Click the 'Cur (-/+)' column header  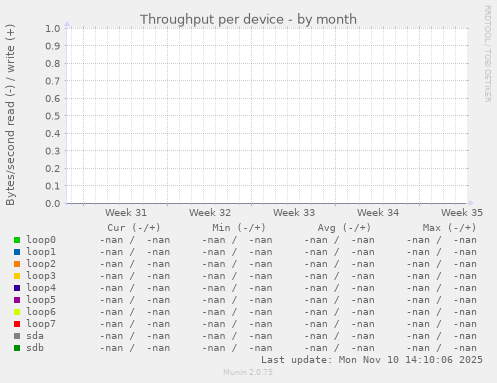tap(134, 228)
